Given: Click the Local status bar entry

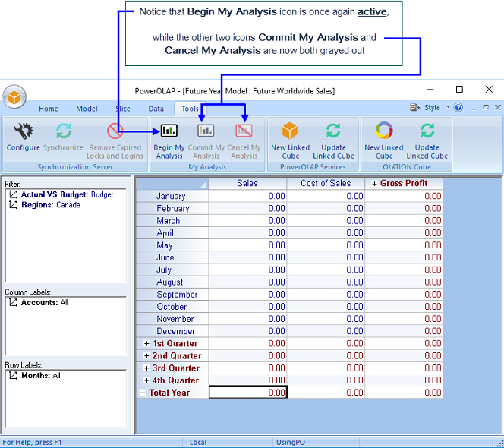Looking at the screenshot, I should coord(198,442).
